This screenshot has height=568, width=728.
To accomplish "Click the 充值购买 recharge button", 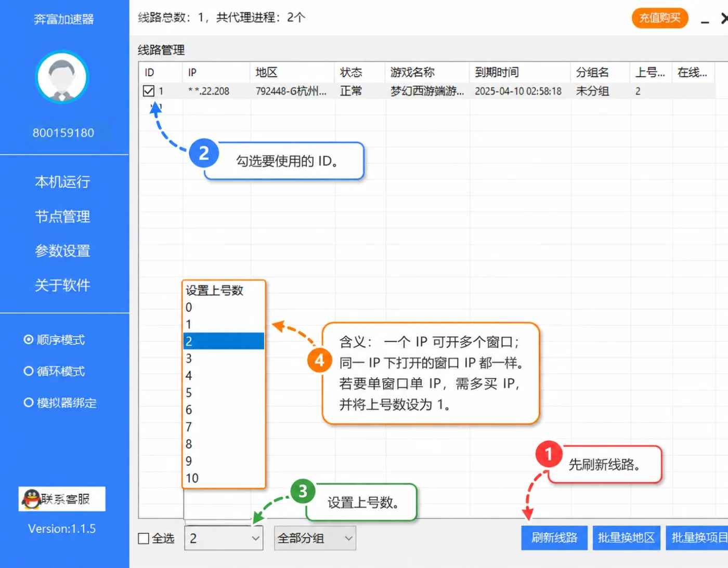I will coord(660,18).
